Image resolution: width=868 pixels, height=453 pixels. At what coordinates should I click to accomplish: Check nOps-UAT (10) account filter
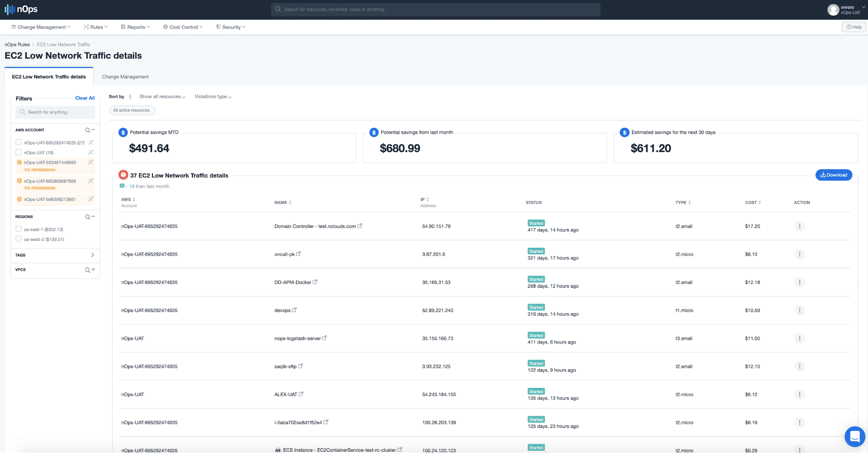tap(18, 152)
